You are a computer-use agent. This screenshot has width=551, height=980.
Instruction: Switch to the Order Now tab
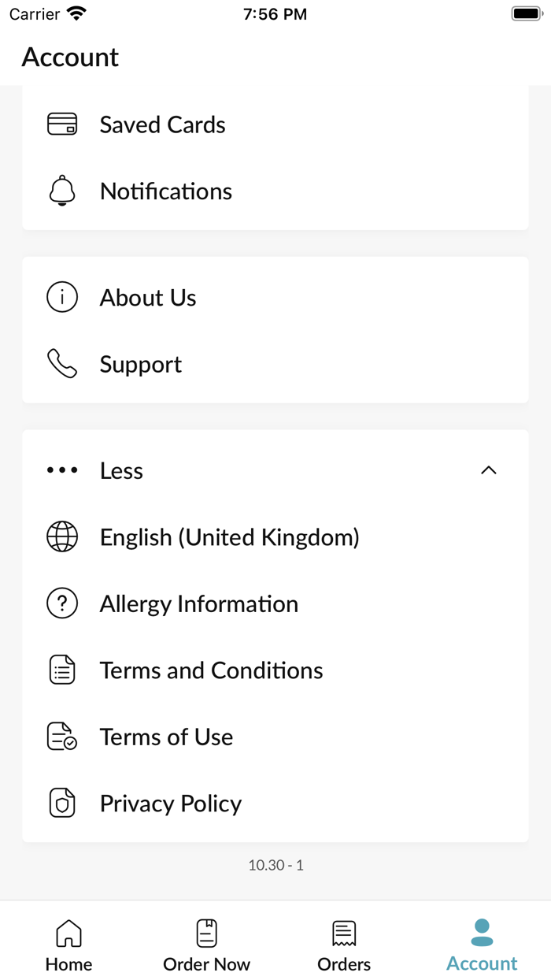point(206,945)
